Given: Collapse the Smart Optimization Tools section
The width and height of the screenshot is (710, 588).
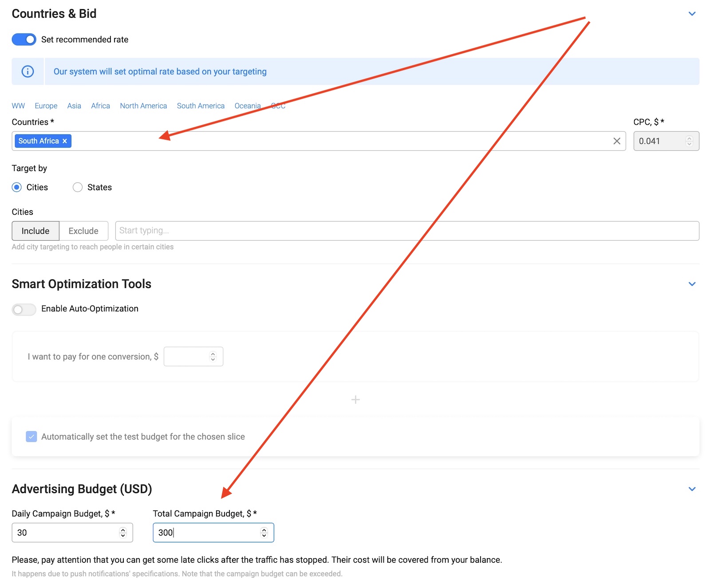Looking at the screenshot, I should 692,284.
